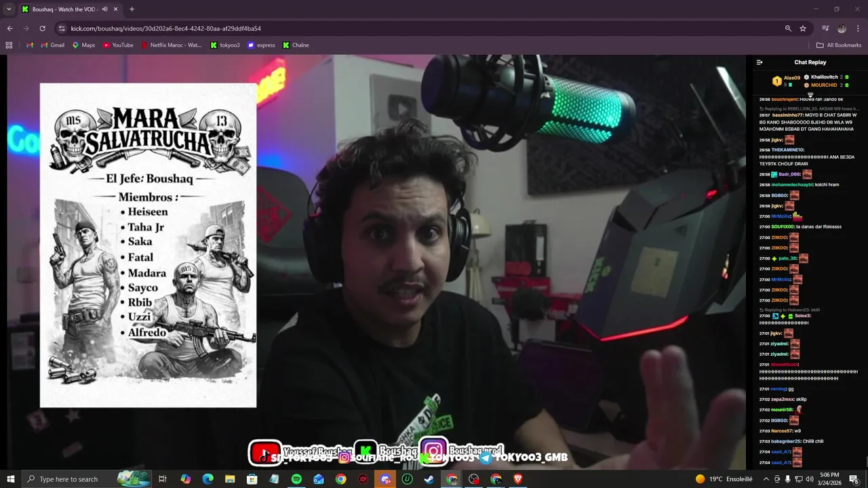Open the notification center icon
Image resolution: width=868 pixels, height=488 pixels.
(854, 479)
